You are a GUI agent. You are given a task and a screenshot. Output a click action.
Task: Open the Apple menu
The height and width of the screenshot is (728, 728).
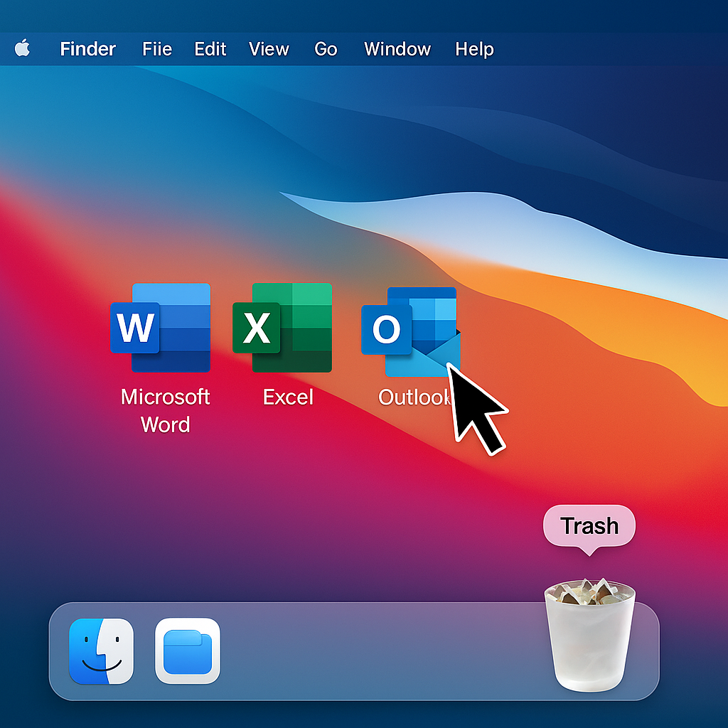pos(22,48)
